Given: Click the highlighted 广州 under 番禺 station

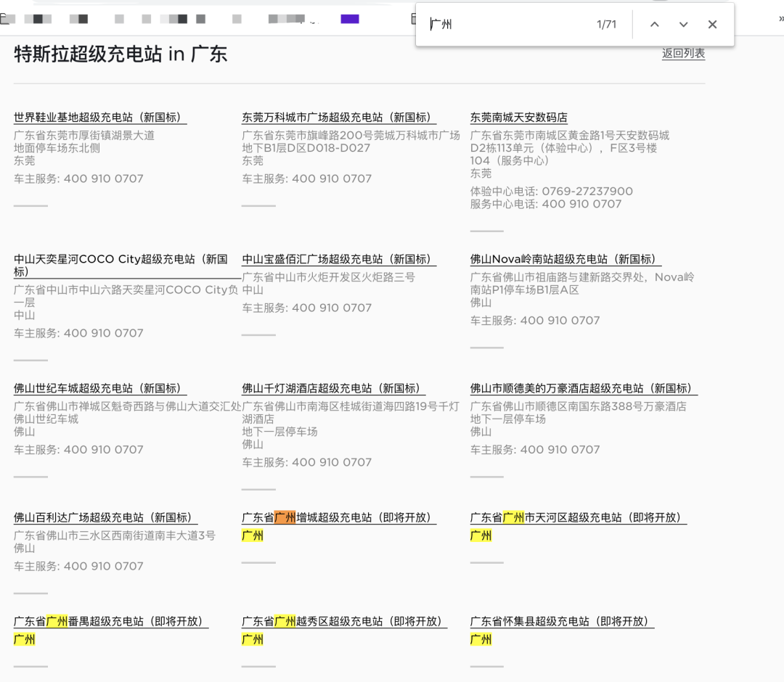Looking at the screenshot, I should [24, 639].
